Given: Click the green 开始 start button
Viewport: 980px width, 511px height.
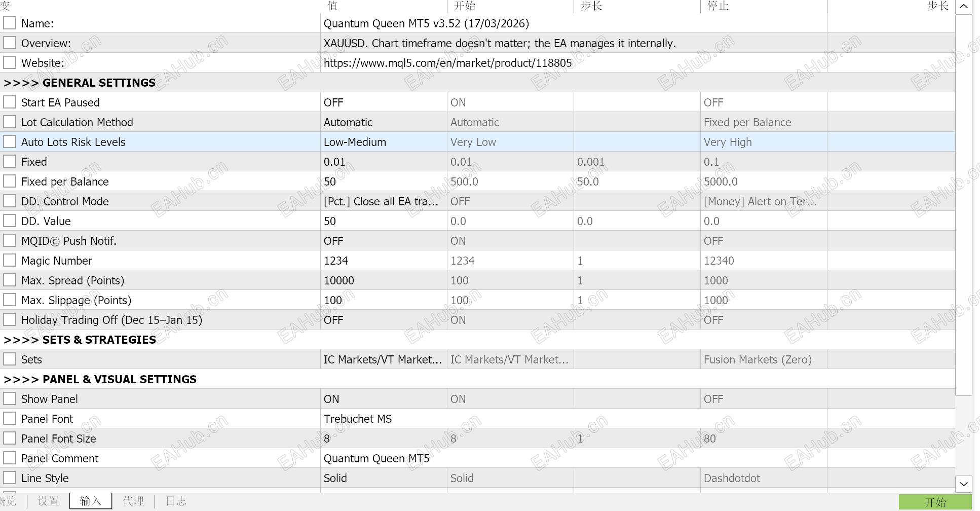Looking at the screenshot, I should coord(935,502).
